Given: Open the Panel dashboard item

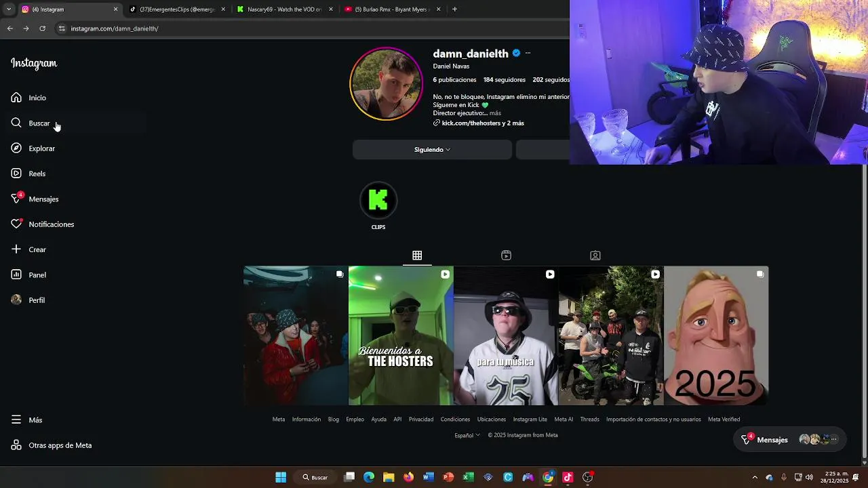Looking at the screenshot, I should pos(28,275).
